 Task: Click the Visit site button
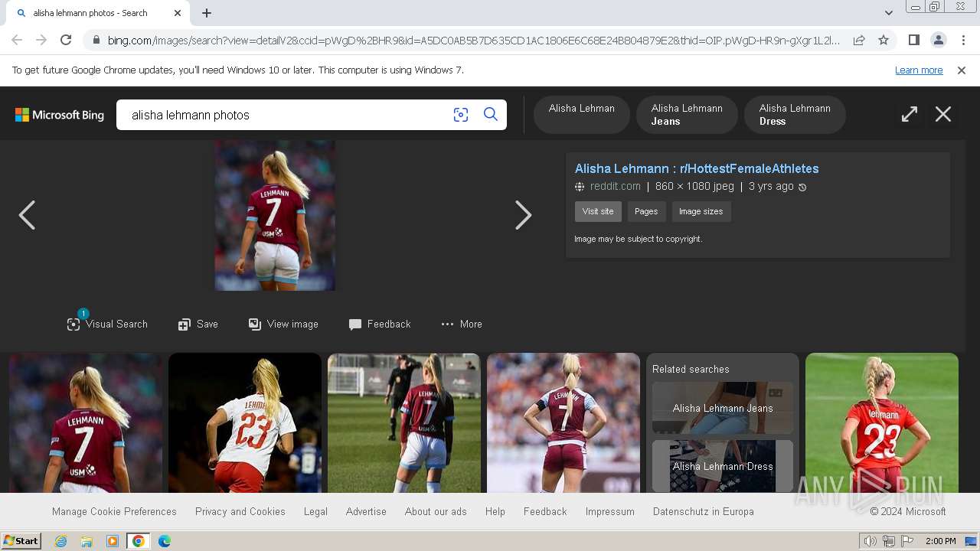(598, 212)
